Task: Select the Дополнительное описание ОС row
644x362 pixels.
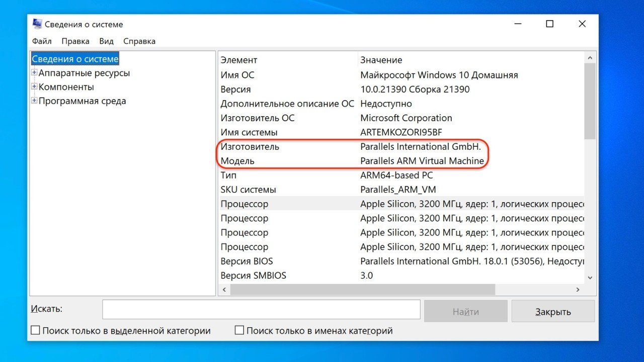Action: pos(401,104)
